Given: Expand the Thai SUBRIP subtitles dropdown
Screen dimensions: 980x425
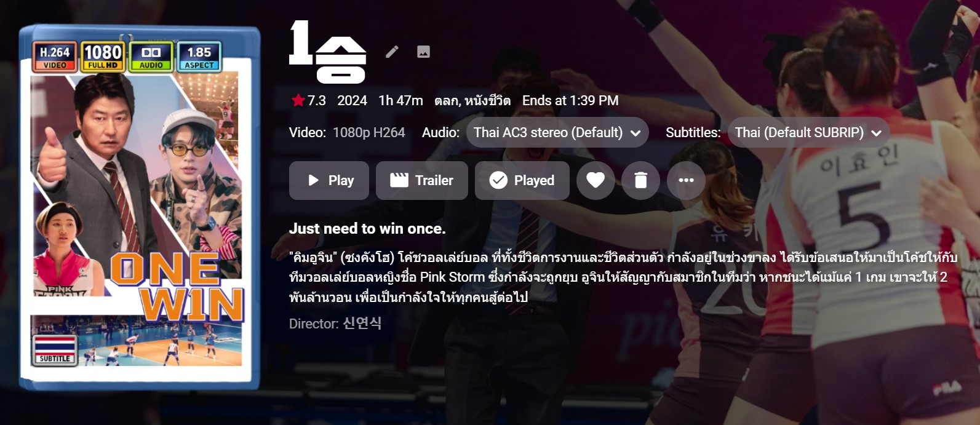Looking at the screenshot, I should 808,132.
